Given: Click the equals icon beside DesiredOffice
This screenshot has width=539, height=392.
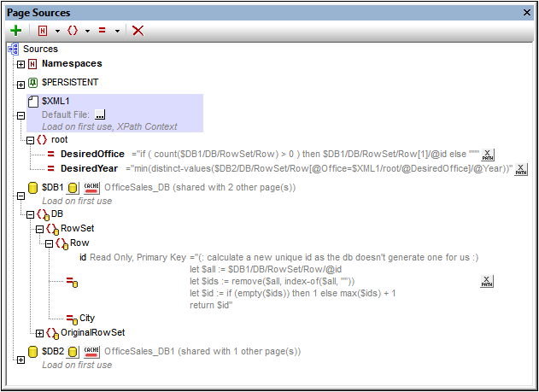Looking at the screenshot, I should click(51, 155).
